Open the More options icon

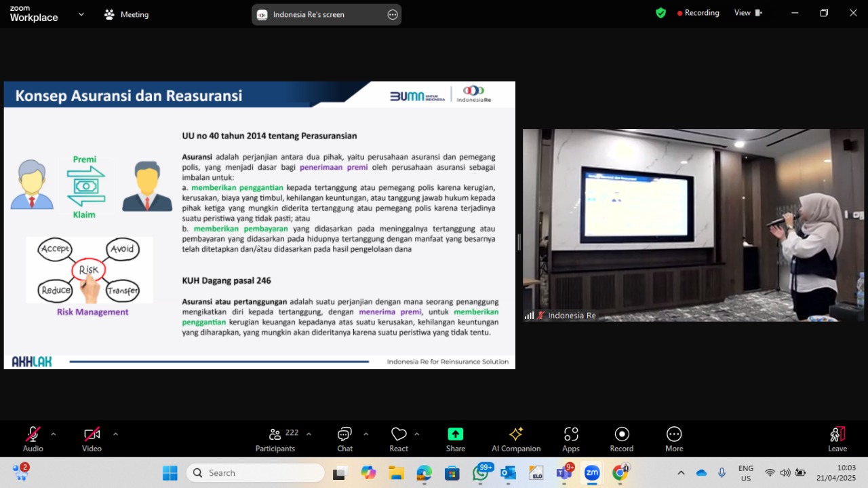(x=674, y=434)
